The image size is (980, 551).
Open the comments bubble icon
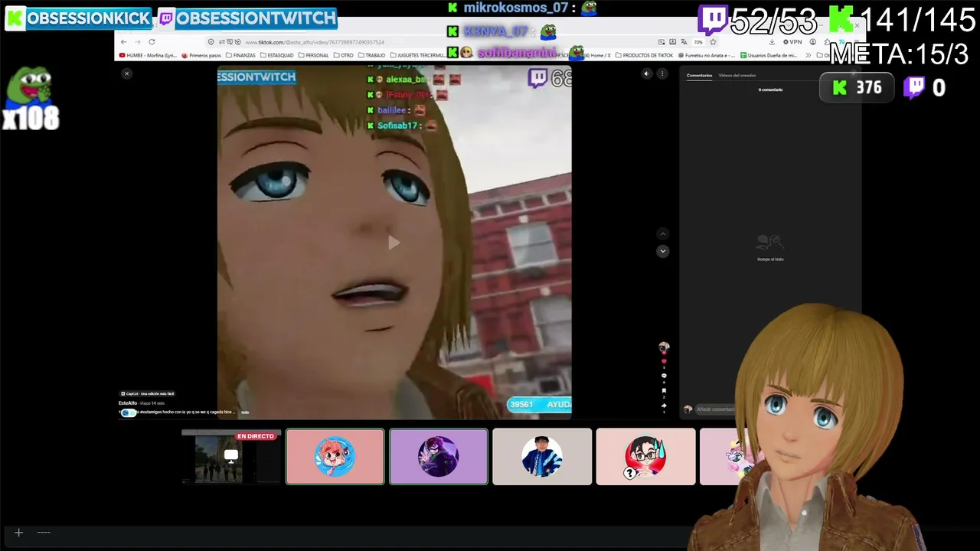(664, 376)
